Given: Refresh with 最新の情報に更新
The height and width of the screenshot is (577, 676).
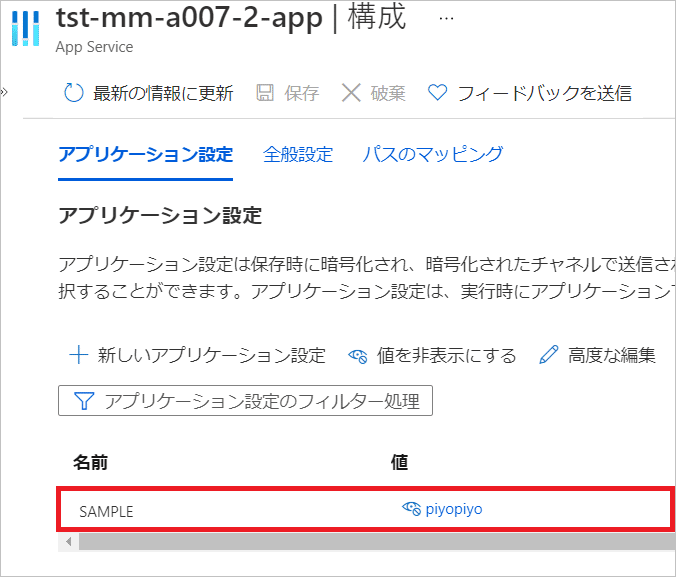Looking at the screenshot, I should pos(163,93).
